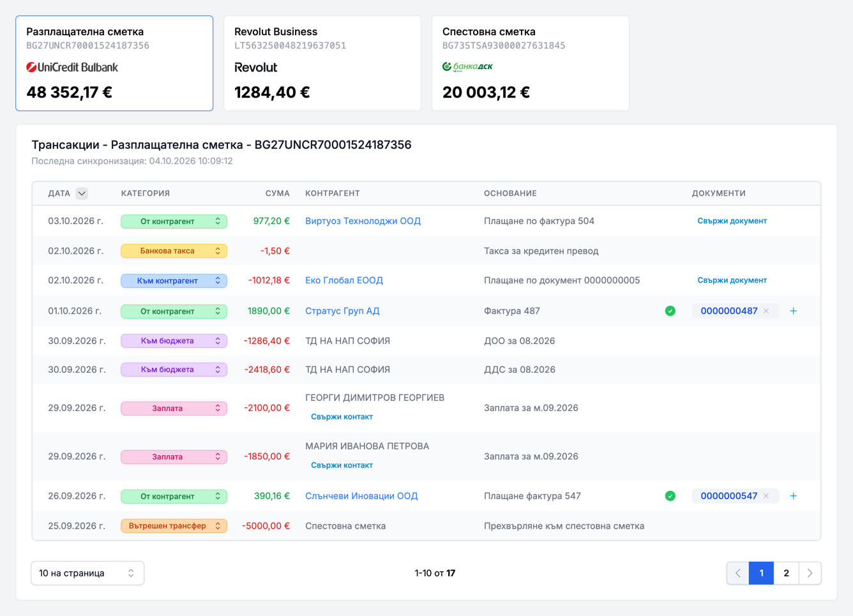Open category dropdown for Георги Димитров salary

click(x=174, y=409)
